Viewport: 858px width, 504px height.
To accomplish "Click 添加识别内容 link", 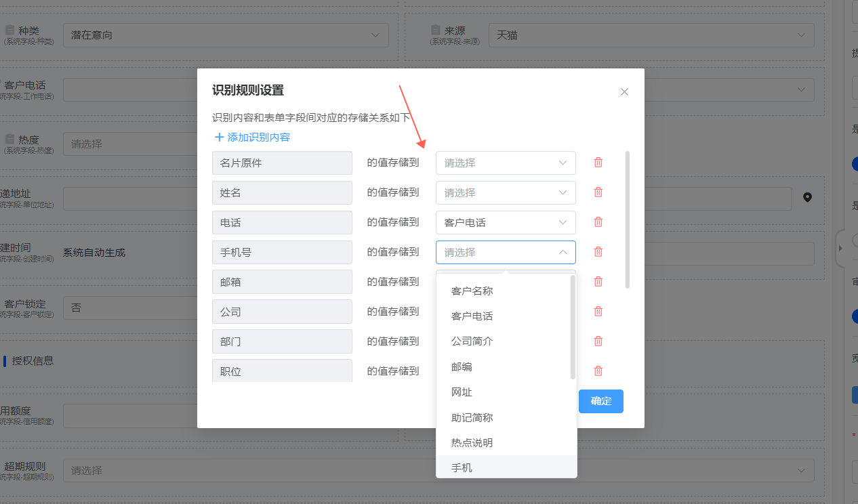I will click(252, 137).
